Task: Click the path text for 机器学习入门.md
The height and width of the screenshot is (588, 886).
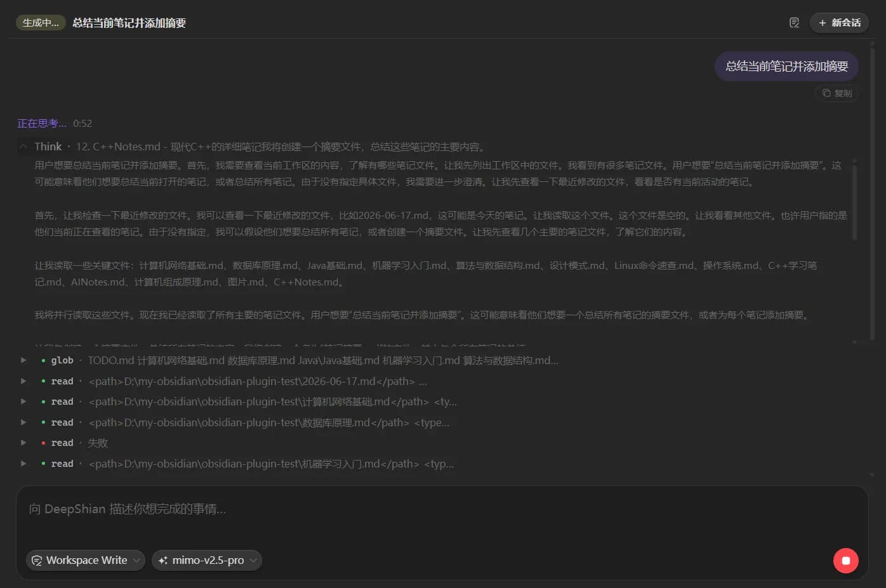Action: (272, 464)
